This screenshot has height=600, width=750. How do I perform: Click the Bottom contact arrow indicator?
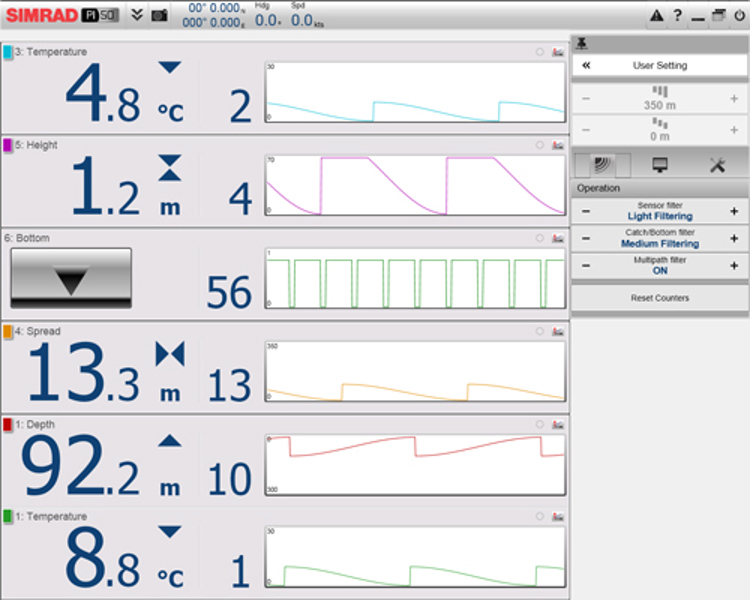(x=71, y=278)
